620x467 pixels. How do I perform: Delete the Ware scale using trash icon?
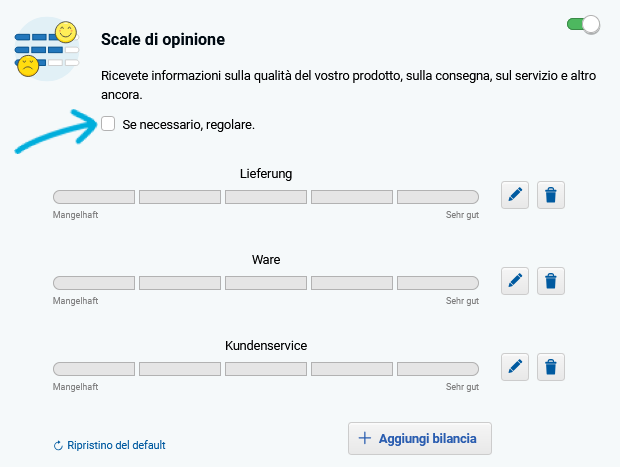click(551, 281)
